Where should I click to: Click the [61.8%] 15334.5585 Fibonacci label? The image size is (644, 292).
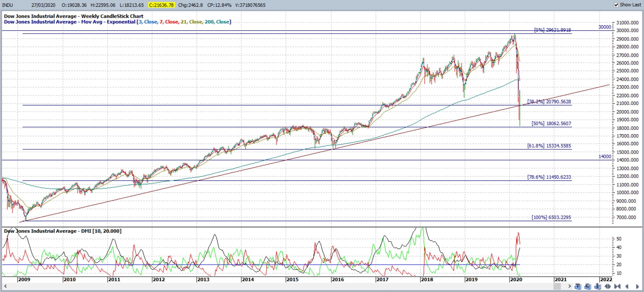click(549, 146)
